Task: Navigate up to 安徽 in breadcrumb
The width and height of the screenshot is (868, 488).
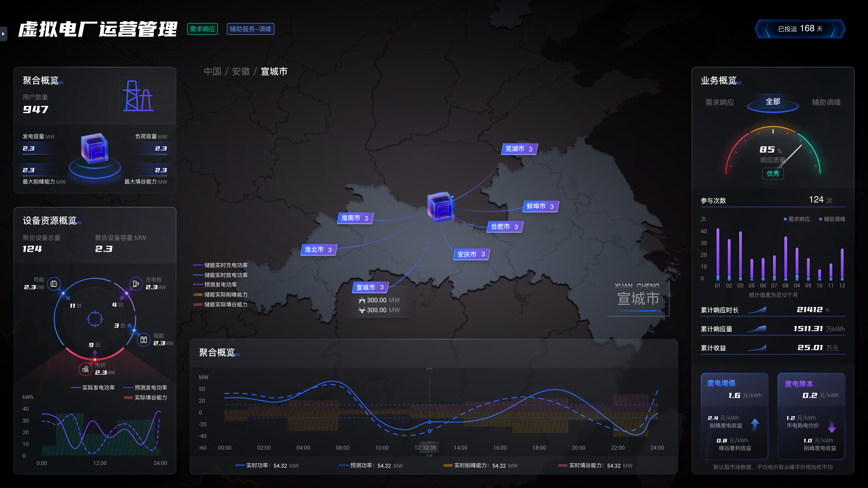Action: (x=241, y=71)
